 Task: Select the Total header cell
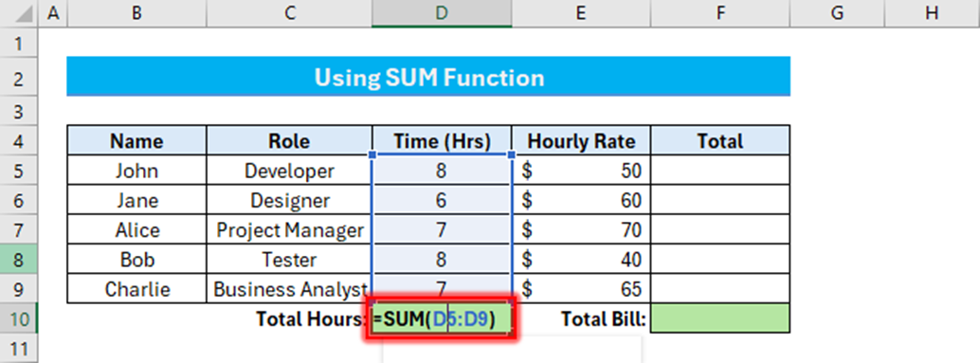tap(720, 141)
